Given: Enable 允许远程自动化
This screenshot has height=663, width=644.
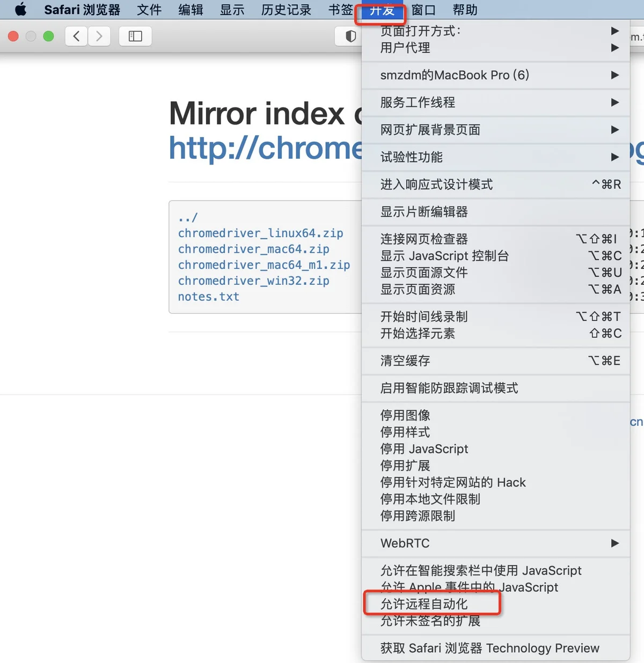Looking at the screenshot, I should [x=496, y=604].
